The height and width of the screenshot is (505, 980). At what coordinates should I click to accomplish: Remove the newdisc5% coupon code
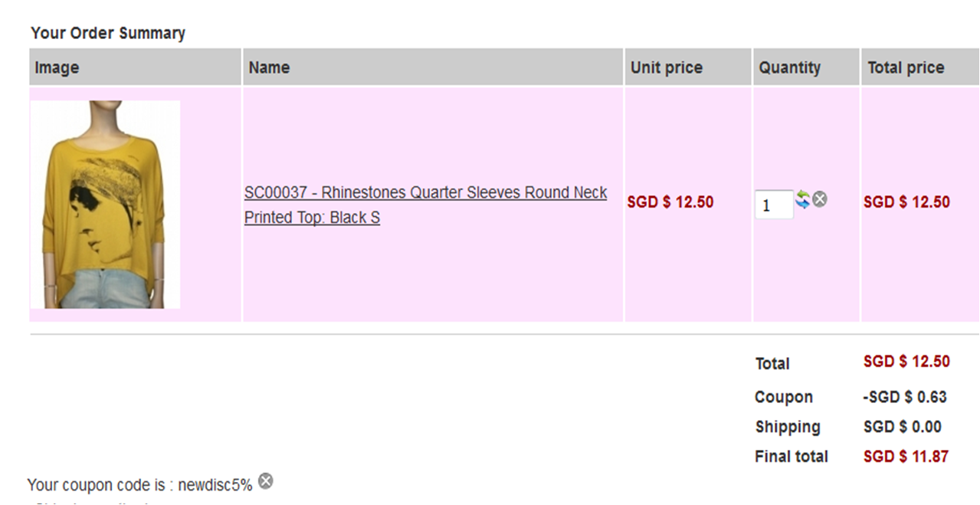click(265, 481)
